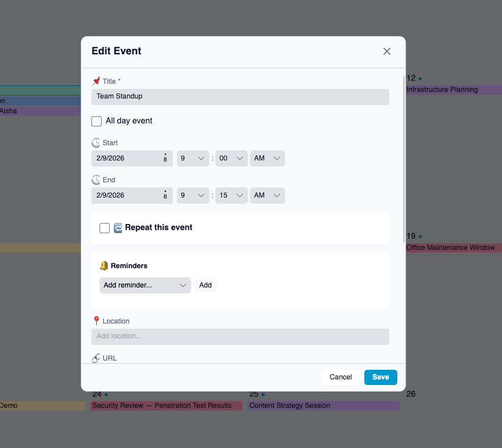Viewport: 502px width, 448px height.
Task: Enable the All day event checkbox
Action: (97, 121)
